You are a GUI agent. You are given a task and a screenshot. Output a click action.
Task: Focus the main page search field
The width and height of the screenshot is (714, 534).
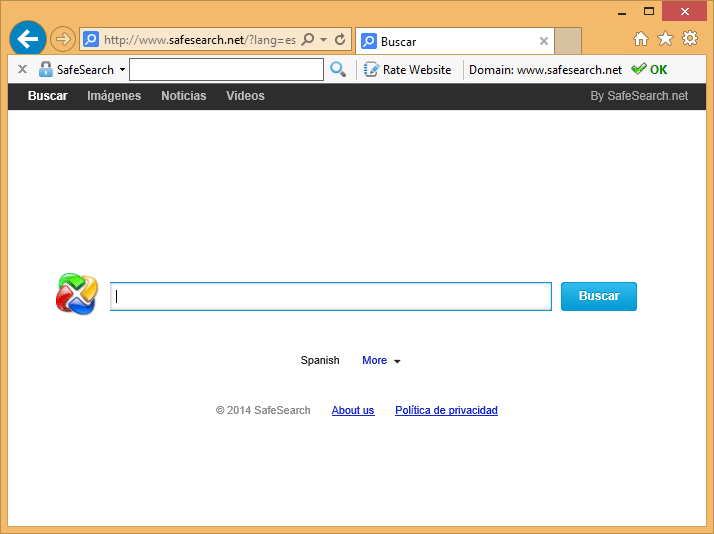(331, 296)
